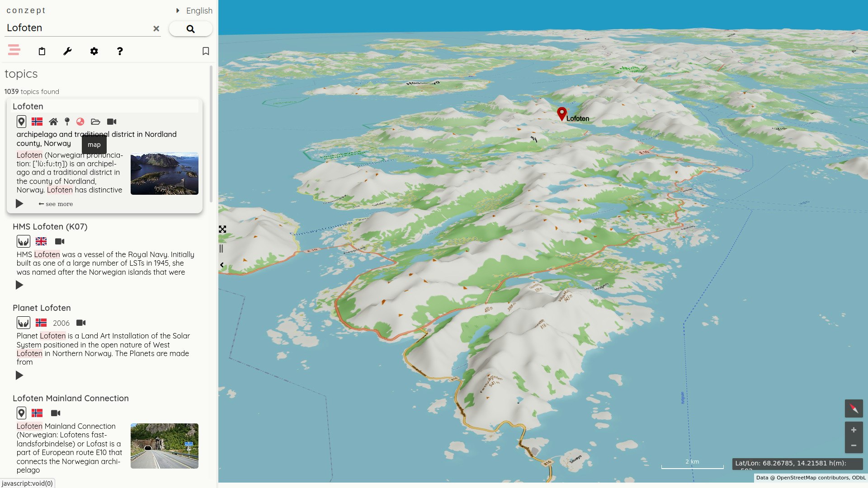
Task: Click the map pin icon under Lofoten
Action: pos(21,122)
